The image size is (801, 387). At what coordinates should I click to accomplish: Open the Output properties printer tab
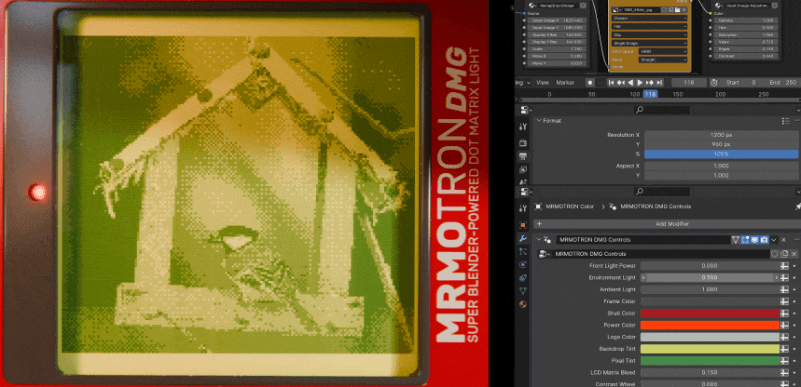coord(523,156)
